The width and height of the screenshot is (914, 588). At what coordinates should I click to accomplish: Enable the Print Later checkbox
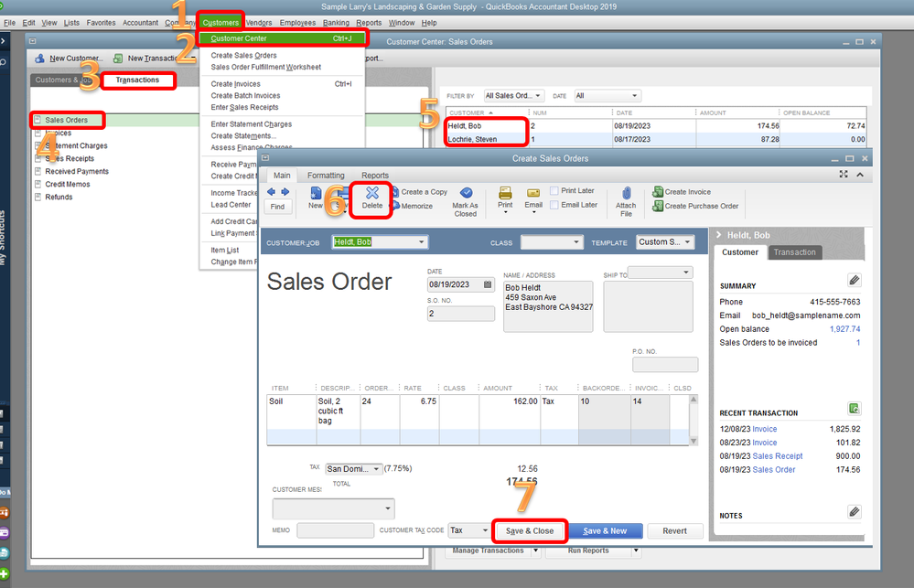point(554,190)
